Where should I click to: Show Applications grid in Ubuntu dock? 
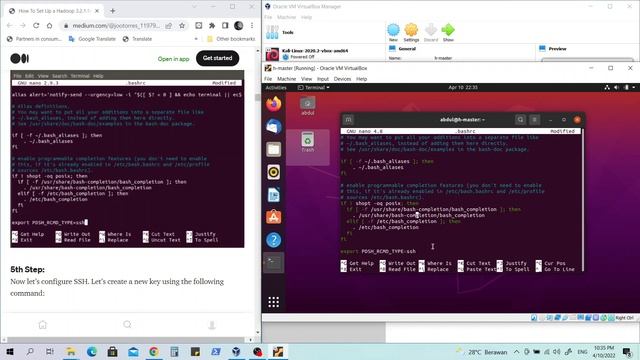tap(273, 302)
